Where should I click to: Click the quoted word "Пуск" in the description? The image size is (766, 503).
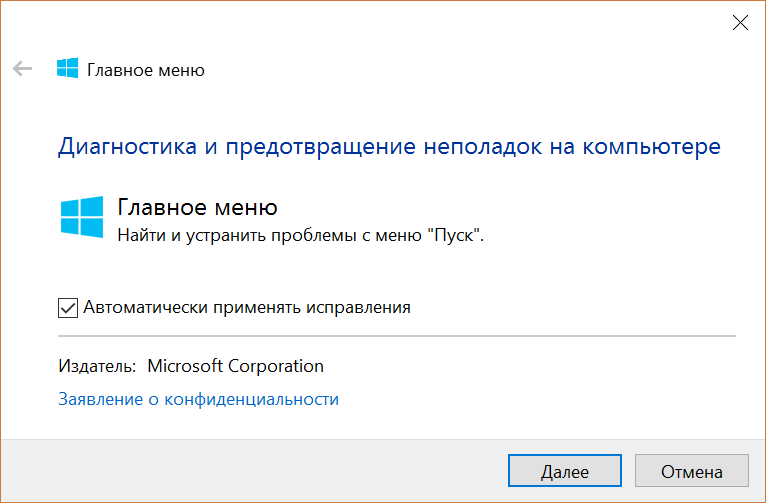coord(454,235)
